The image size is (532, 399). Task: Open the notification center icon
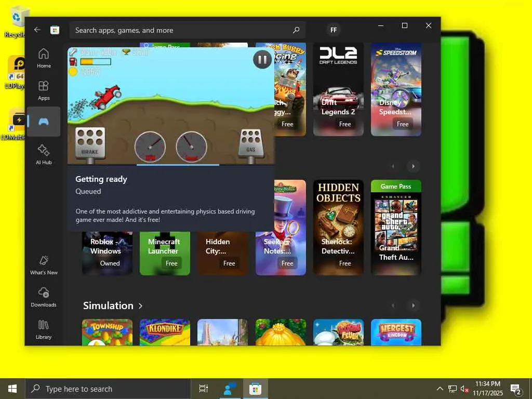coord(516,389)
